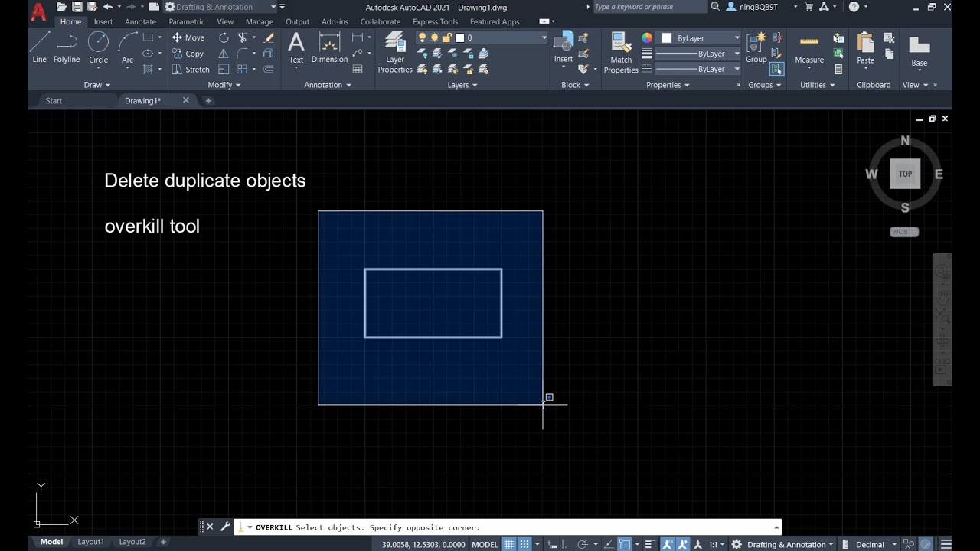Switch to the Start tab
The image size is (980, 551).
point(54,100)
